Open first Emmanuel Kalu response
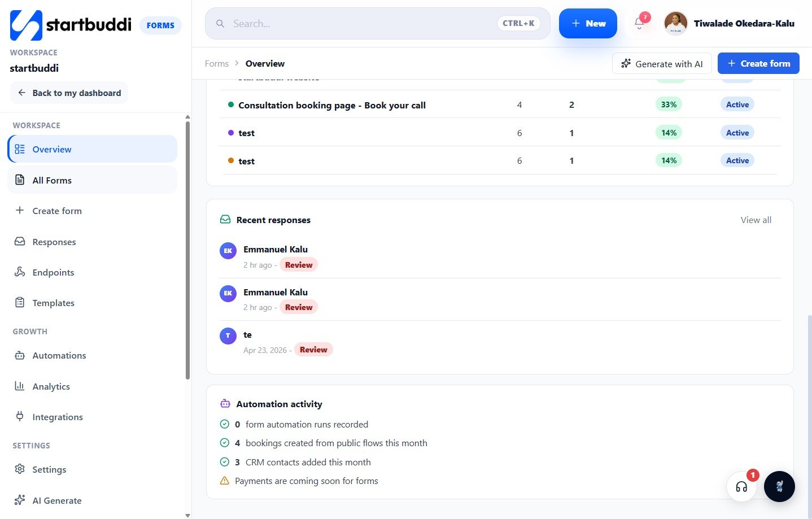Screen dimensions: 812x519 (500, 257)
